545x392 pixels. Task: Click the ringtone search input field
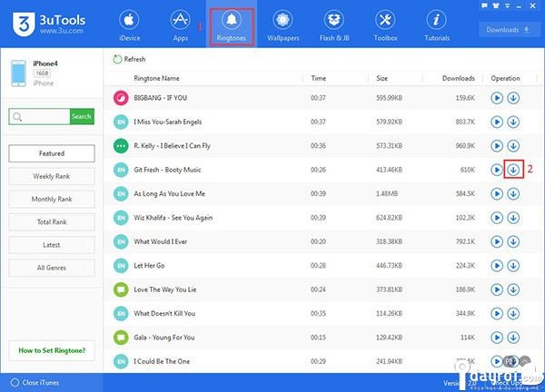[x=39, y=116]
